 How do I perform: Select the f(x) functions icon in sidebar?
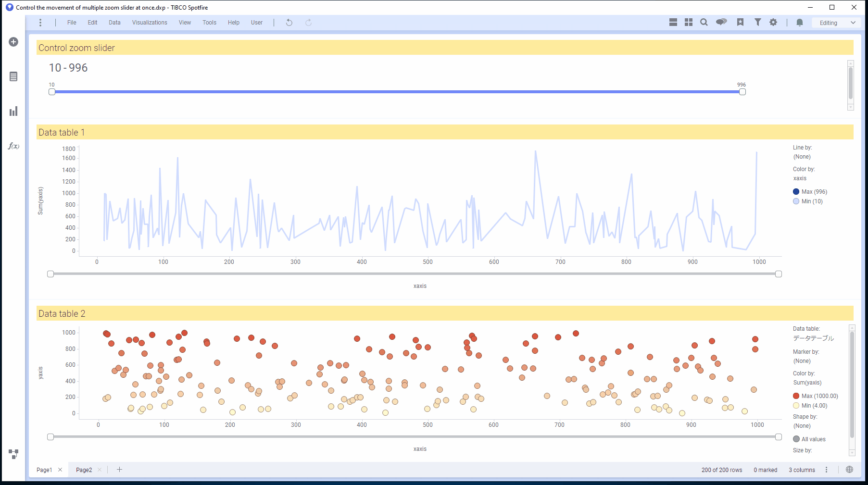point(13,146)
